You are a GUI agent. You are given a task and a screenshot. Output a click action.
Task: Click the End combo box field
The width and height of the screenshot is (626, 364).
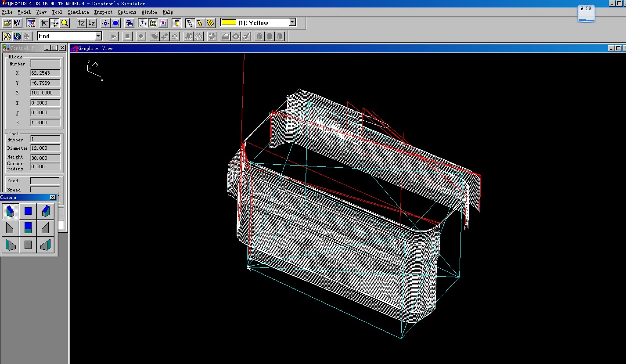coord(66,36)
